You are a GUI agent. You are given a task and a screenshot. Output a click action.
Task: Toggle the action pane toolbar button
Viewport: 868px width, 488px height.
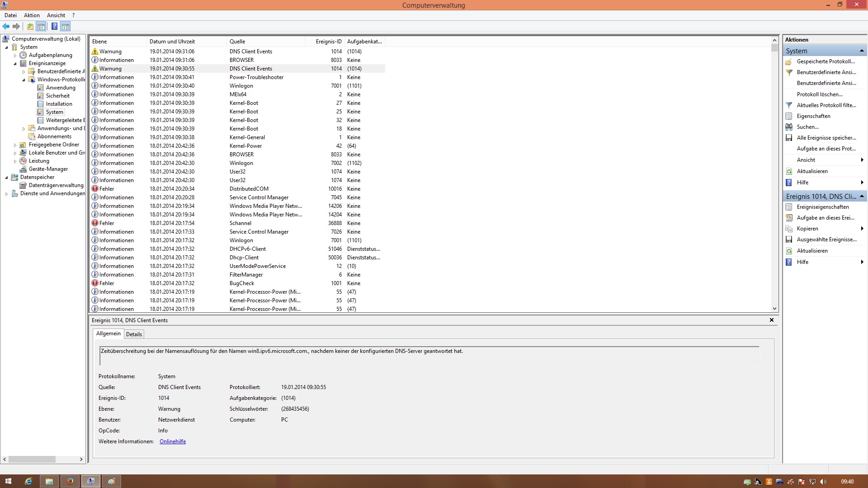coord(66,27)
